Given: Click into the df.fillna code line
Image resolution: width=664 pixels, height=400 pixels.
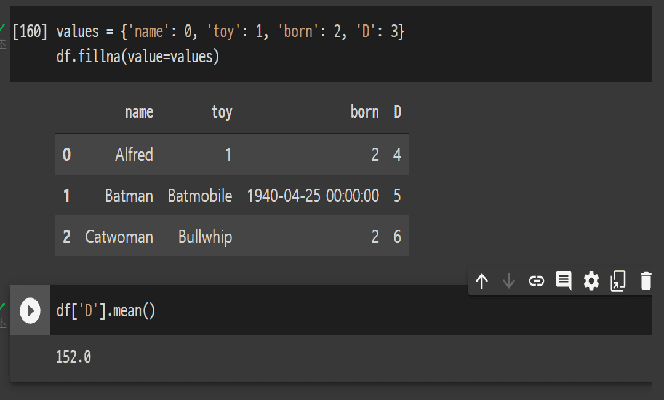Looking at the screenshot, I should (x=138, y=57).
